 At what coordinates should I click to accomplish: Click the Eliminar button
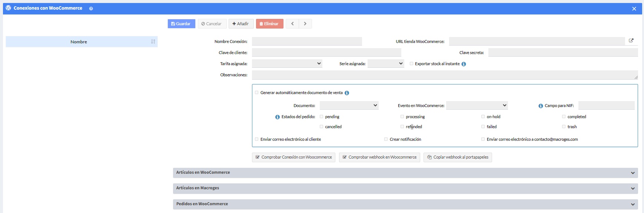[269, 24]
